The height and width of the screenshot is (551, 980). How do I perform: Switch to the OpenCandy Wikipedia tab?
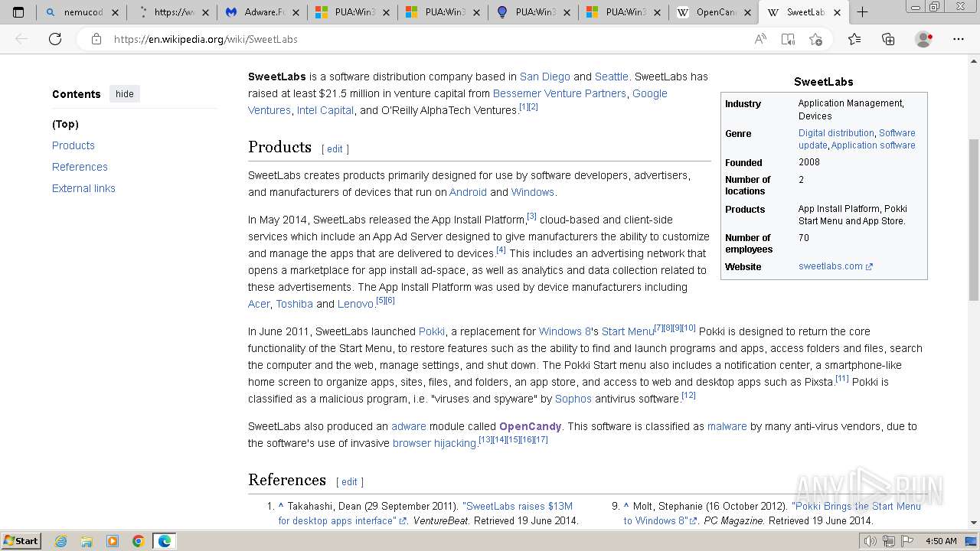tap(714, 12)
